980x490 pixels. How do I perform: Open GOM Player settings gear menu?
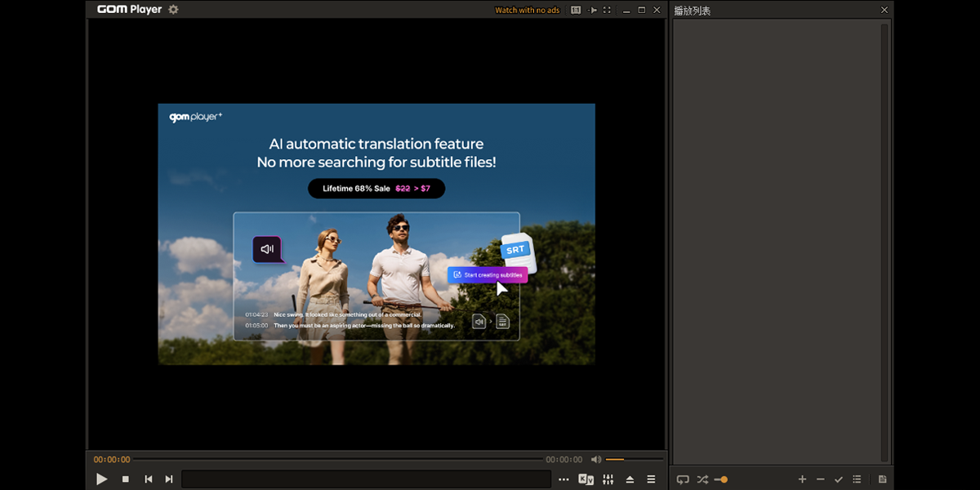click(x=173, y=10)
